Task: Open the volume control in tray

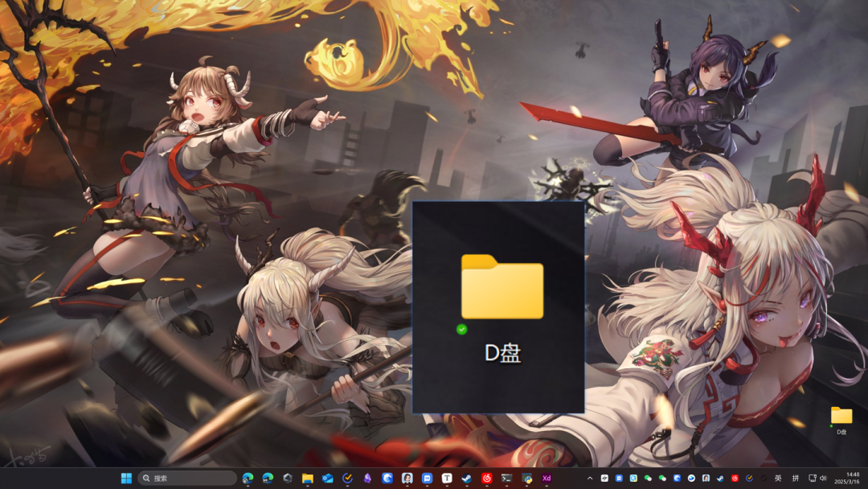Action: (x=823, y=478)
